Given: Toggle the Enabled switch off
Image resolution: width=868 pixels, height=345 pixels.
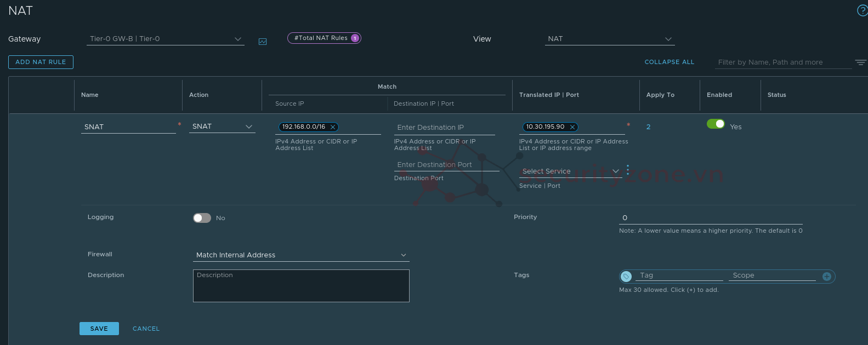Looking at the screenshot, I should point(716,124).
